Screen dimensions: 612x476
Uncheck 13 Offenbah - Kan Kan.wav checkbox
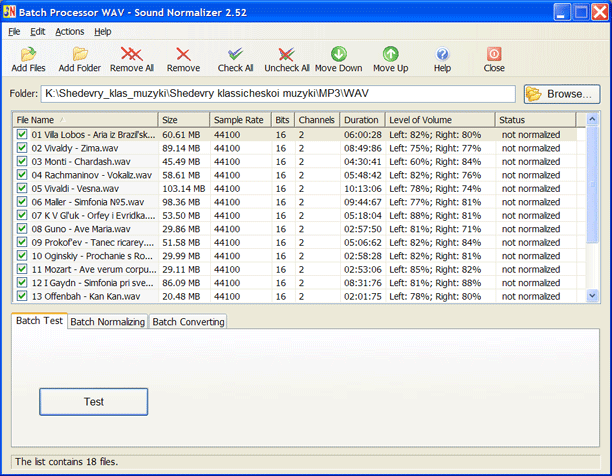coord(22,296)
